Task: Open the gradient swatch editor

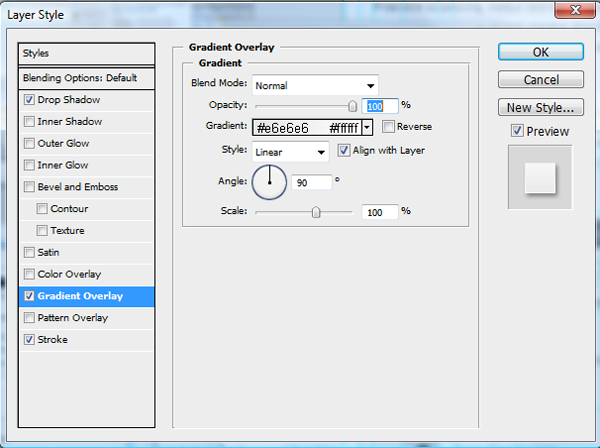Action: click(x=307, y=127)
